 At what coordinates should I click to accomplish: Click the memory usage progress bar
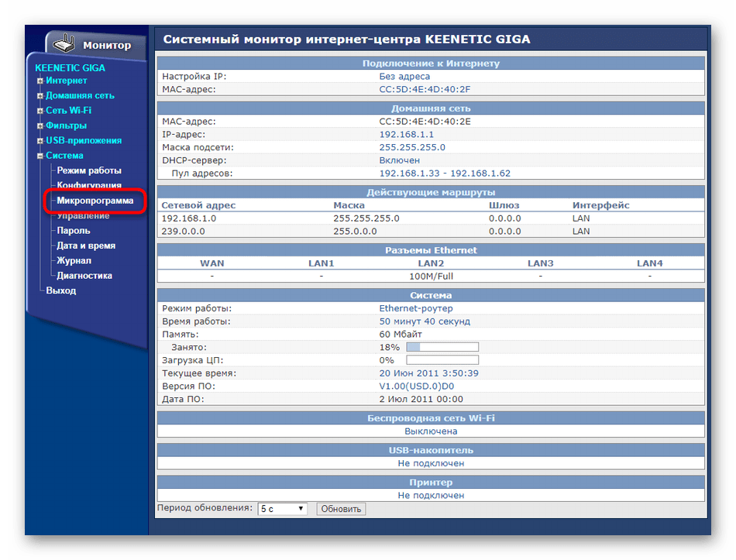point(442,347)
